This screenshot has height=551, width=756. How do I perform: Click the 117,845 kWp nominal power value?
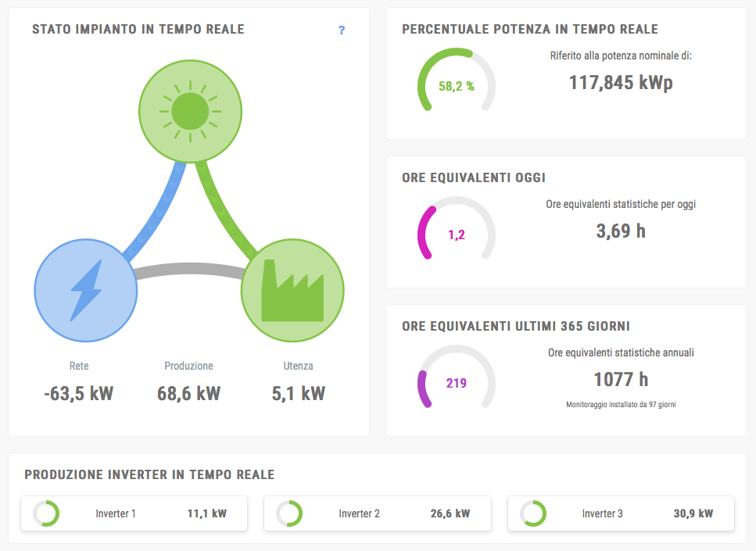coord(621,83)
